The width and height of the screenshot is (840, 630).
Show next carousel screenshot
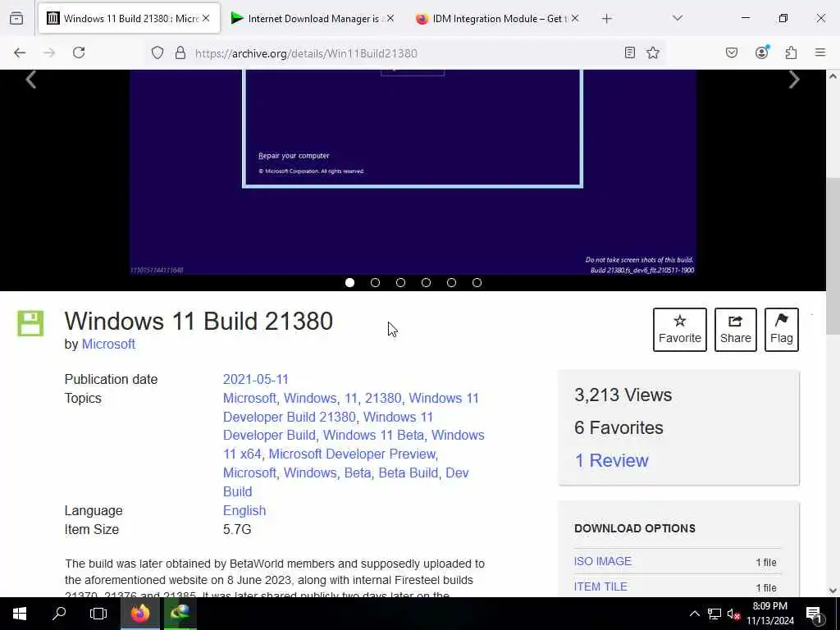pyautogui.click(x=794, y=80)
